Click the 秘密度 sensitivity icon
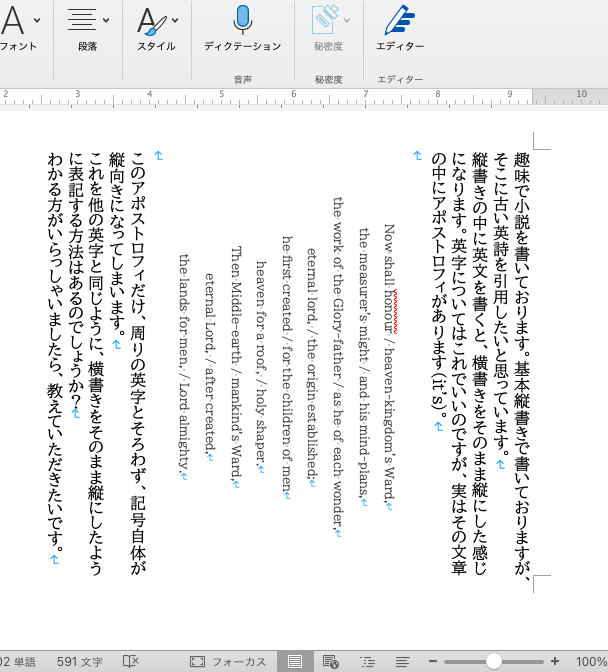This screenshot has width=608, height=672. coord(324,20)
